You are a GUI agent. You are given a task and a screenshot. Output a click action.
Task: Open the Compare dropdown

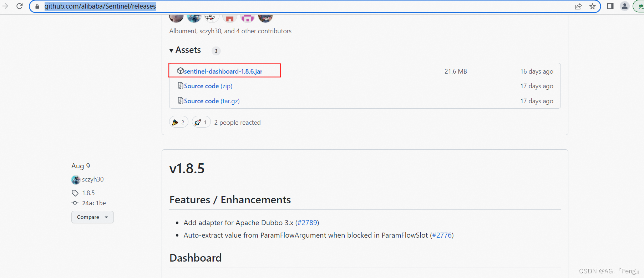pyautogui.click(x=92, y=217)
